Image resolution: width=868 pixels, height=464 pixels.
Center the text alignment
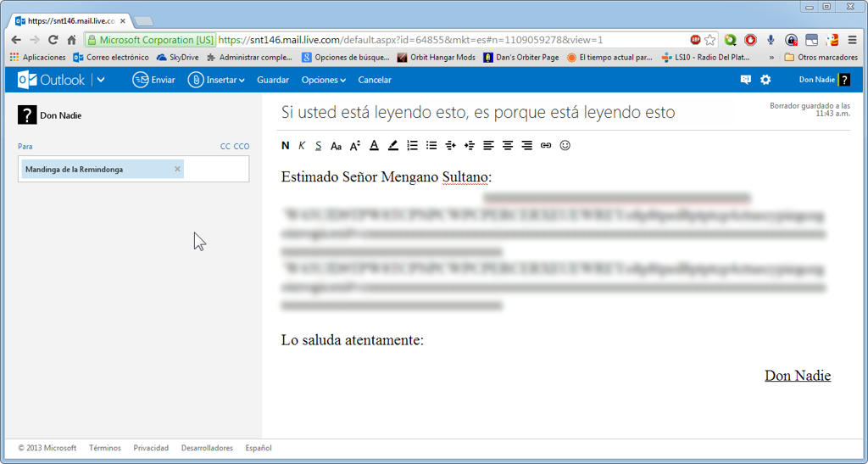pos(508,146)
